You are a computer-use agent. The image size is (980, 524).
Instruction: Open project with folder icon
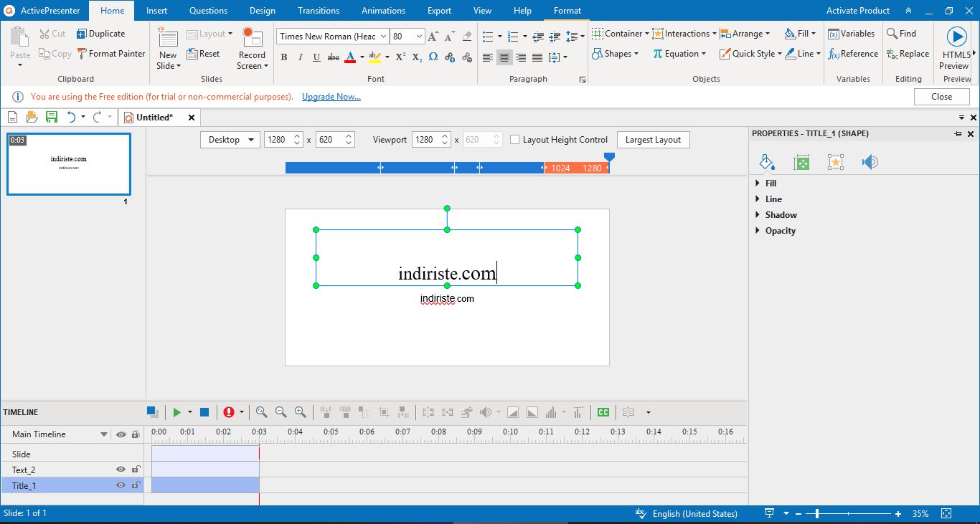click(x=32, y=117)
